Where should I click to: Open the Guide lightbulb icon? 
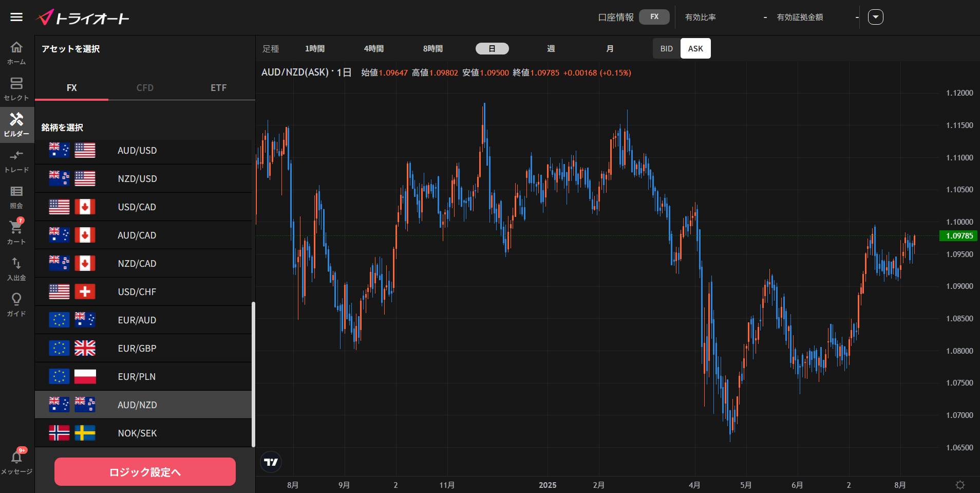[x=16, y=304]
